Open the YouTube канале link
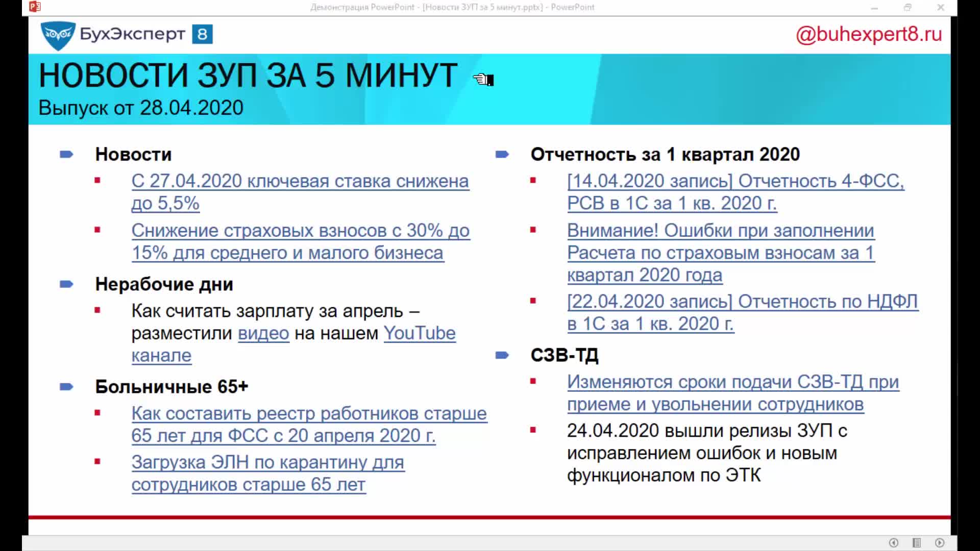Viewport: 980px width, 551px height. pyautogui.click(x=419, y=334)
